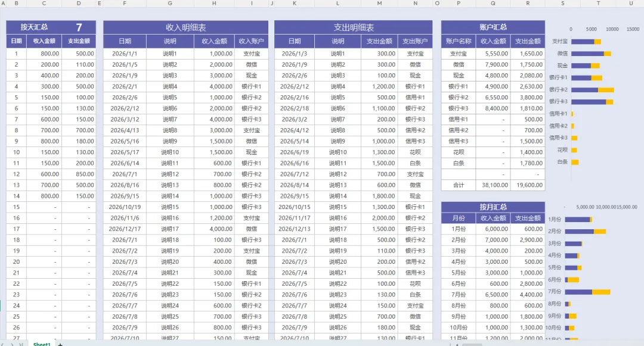Click 2月份 bar in monthly chart
The image size is (644, 346).
tap(586, 232)
